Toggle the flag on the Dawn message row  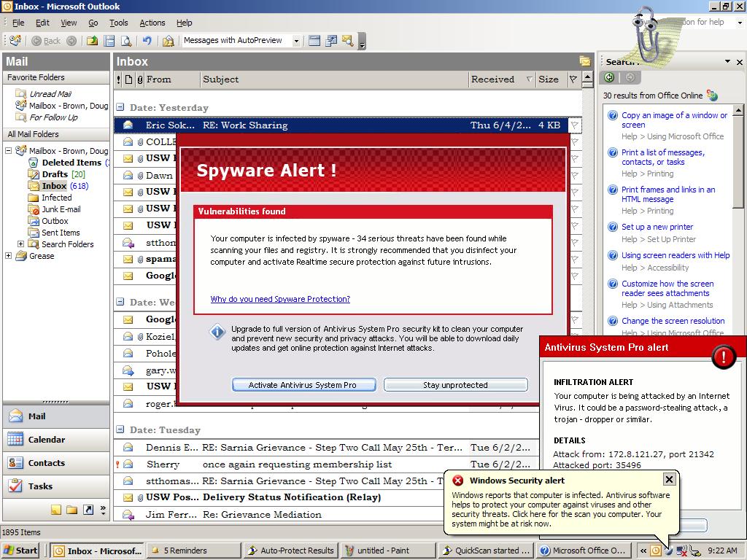click(x=575, y=175)
